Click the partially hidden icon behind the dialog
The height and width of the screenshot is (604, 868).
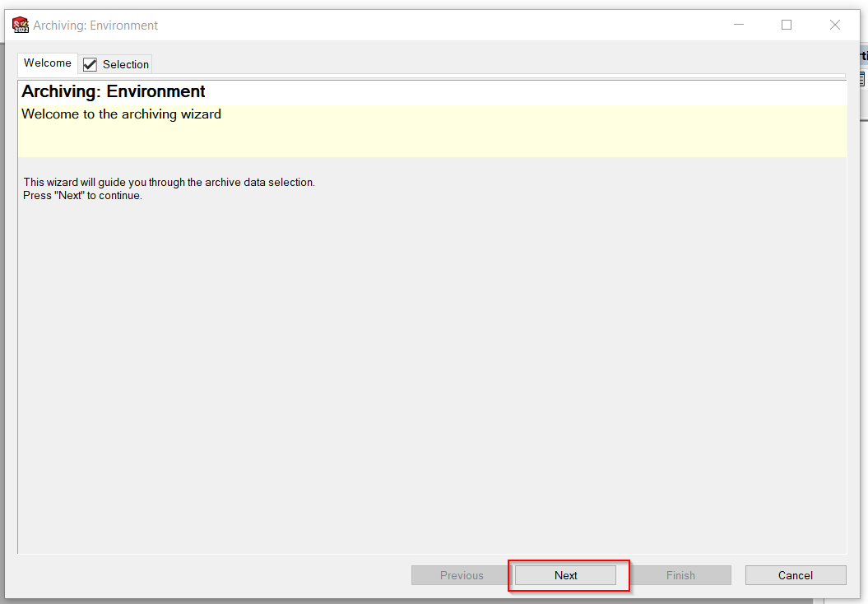[x=862, y=80]
